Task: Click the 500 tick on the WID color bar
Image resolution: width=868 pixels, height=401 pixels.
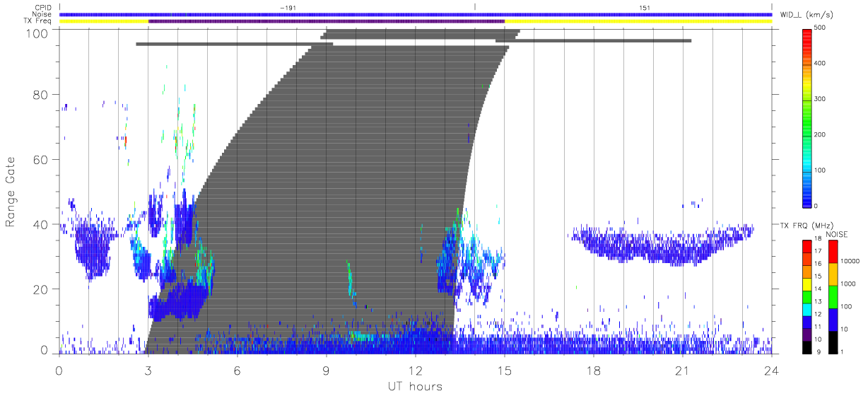Action: tap(821, 28)
